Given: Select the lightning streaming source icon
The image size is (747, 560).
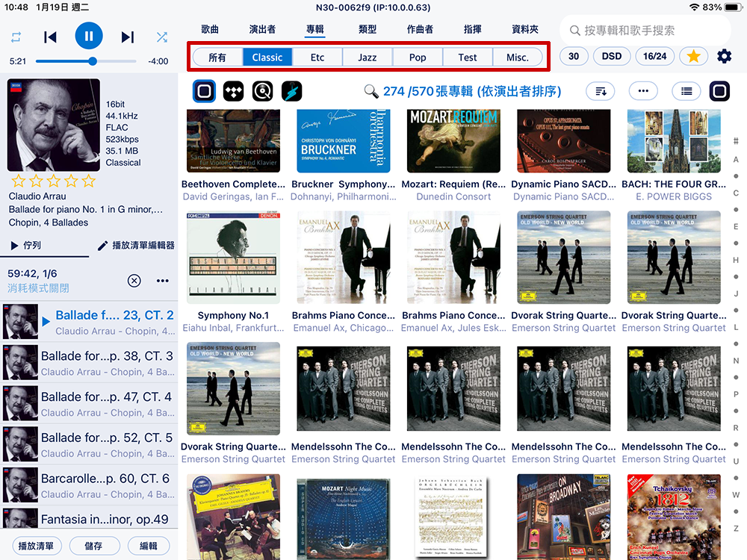Looking at the screenshot, I should [291, 91].
